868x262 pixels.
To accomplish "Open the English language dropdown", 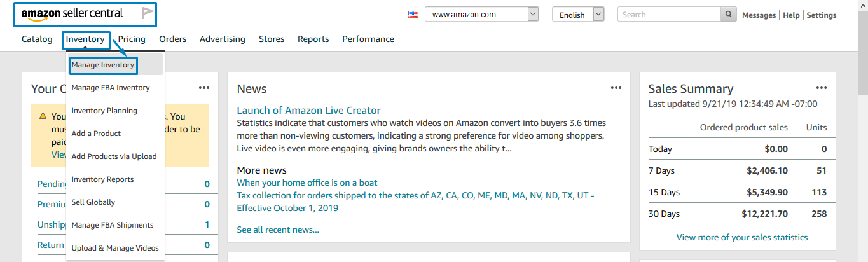I will point(598,15).
